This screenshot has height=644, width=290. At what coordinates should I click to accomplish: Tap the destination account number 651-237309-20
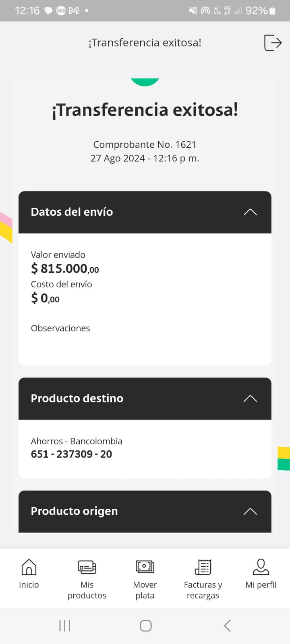point(72,454)
